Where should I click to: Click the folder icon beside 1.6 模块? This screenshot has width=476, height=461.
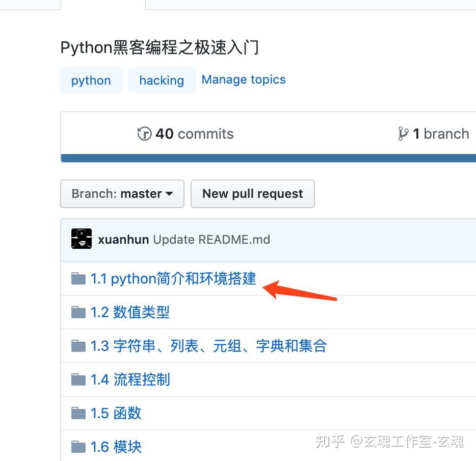pyautogui.click(x=78, y=447)
